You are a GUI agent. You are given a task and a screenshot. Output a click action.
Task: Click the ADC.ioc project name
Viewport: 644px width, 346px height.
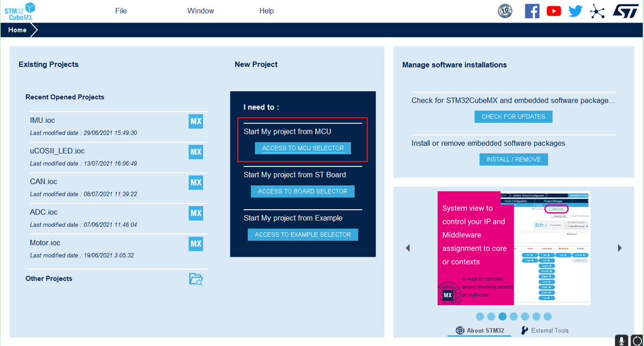43,212
